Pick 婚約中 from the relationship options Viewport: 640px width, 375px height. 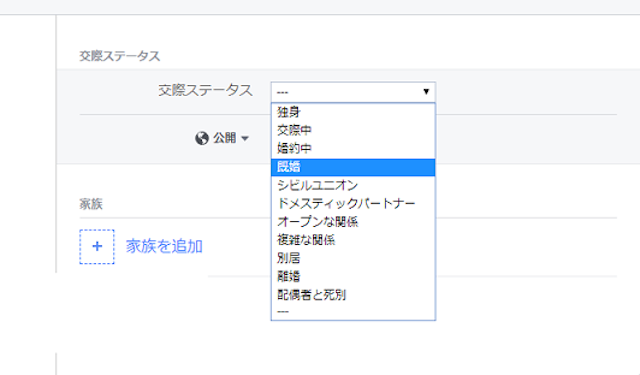point(353,148)
